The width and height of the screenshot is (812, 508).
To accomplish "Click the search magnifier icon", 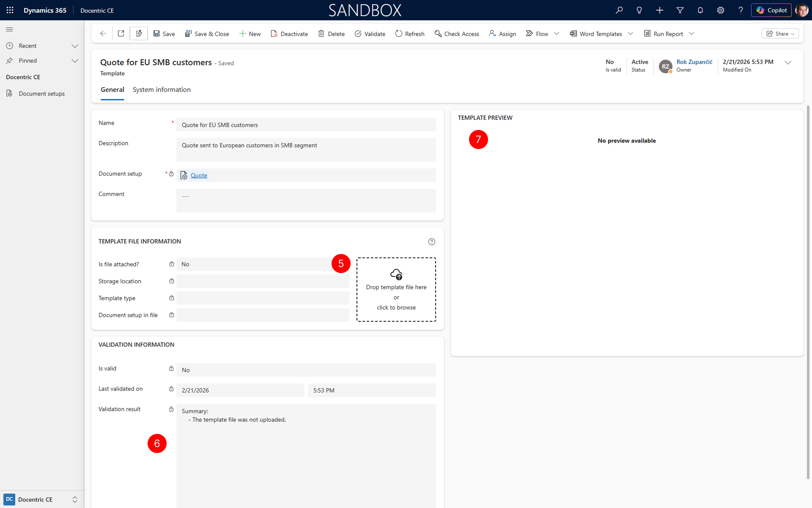I will (619, 10).
